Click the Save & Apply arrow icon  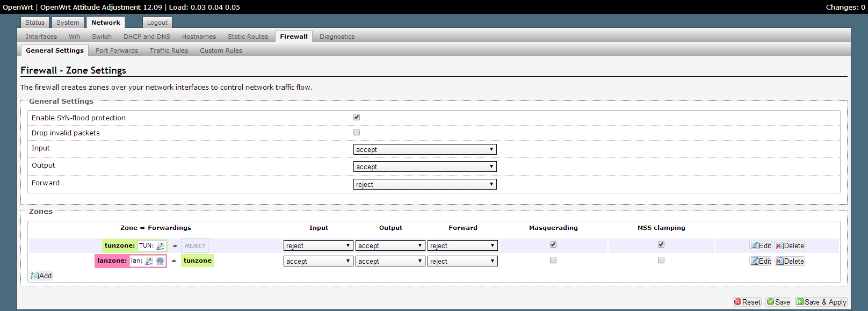(x=800, y=302)
